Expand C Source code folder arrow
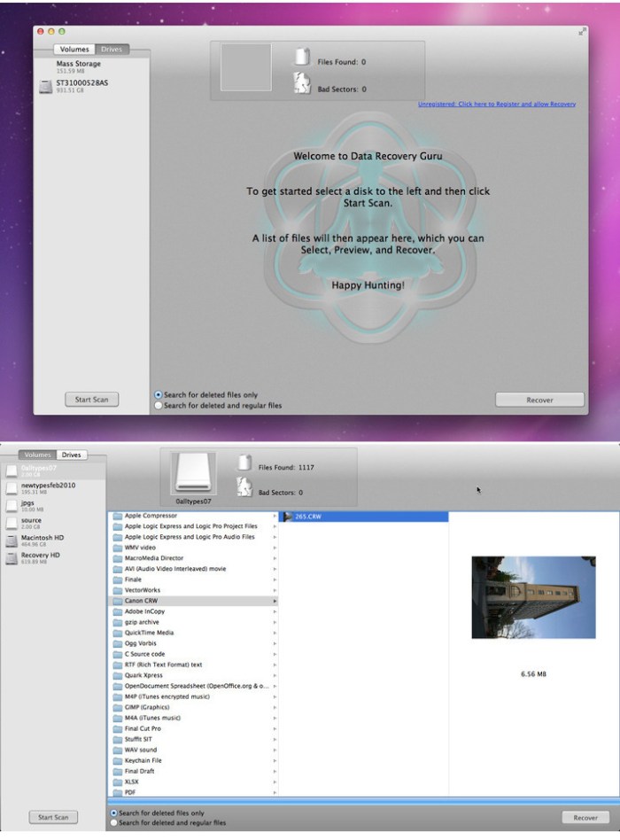This screenshot has width=620, height=840. pyautogui.click(x=275, y=654)
